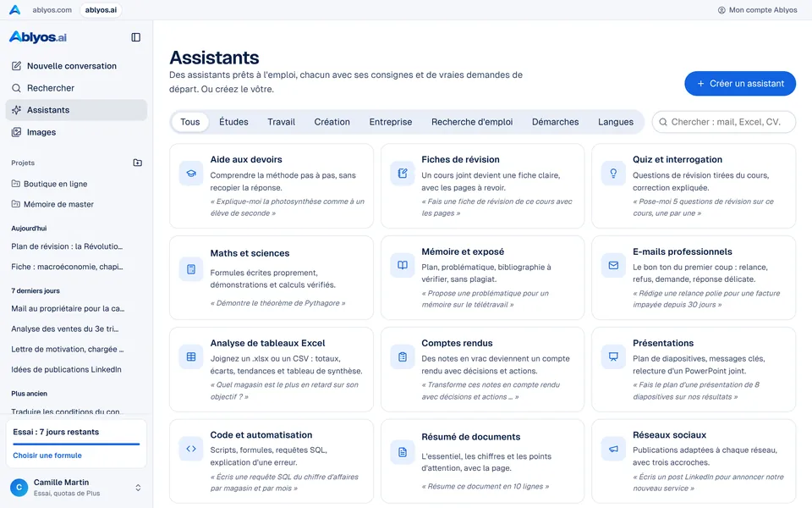
Task: Click the Fiches de révision edit icon
Action: (x=403, y=174)
